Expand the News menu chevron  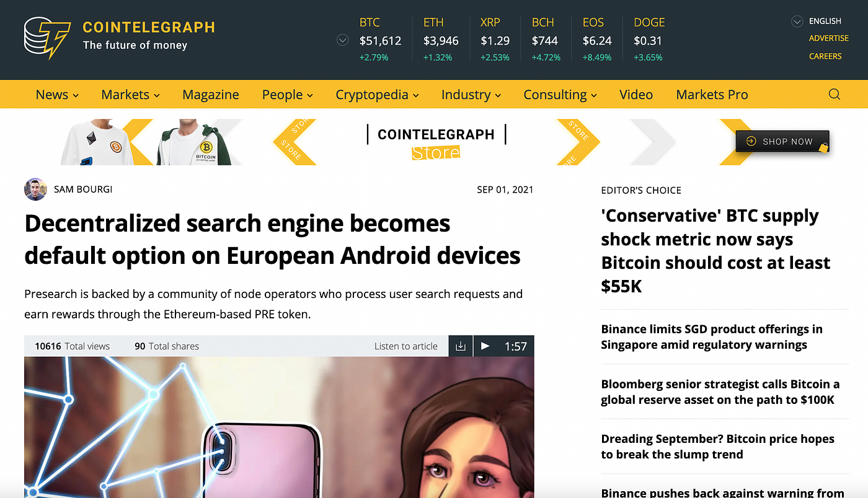click(76, 95)
